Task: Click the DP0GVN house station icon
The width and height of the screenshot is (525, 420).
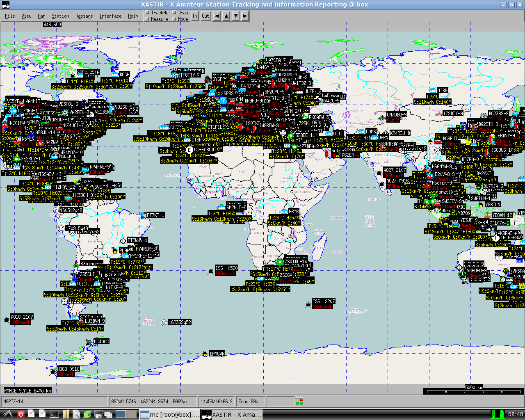Action: click(205, 354)
